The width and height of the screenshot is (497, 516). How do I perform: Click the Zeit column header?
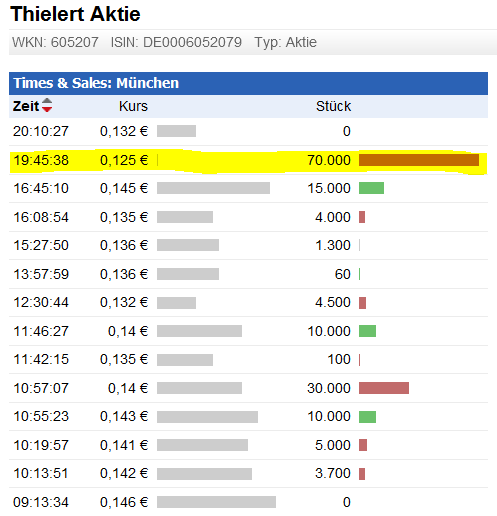26,106
